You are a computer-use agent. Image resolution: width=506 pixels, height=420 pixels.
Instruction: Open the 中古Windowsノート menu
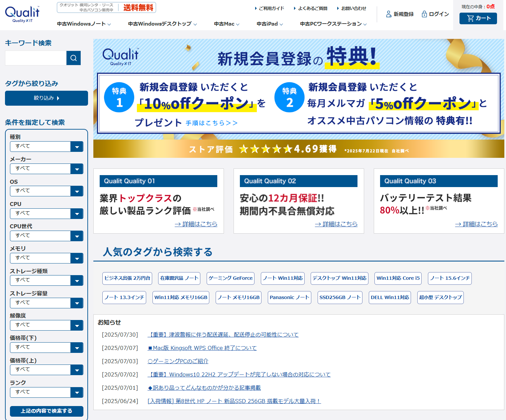coord(84,24)
